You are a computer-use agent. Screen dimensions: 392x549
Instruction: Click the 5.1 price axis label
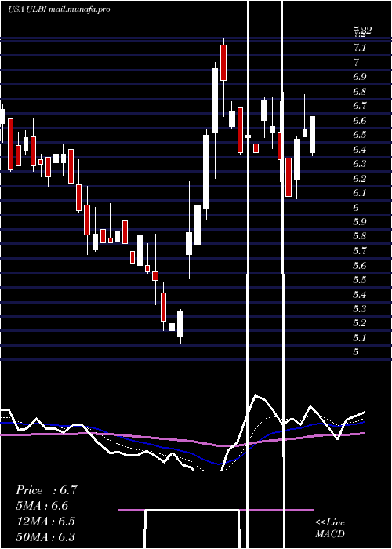pos(360,338)
